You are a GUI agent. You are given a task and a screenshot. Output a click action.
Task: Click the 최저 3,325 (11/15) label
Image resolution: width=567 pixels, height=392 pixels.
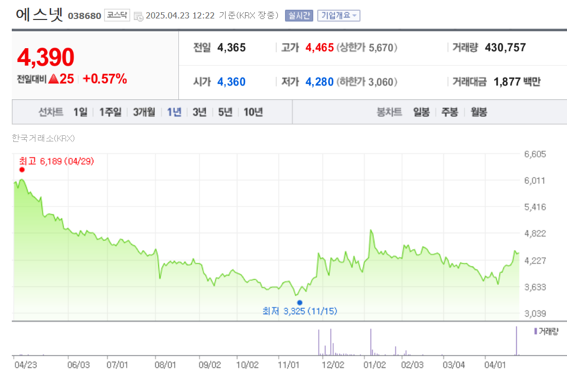click(300, 311)
